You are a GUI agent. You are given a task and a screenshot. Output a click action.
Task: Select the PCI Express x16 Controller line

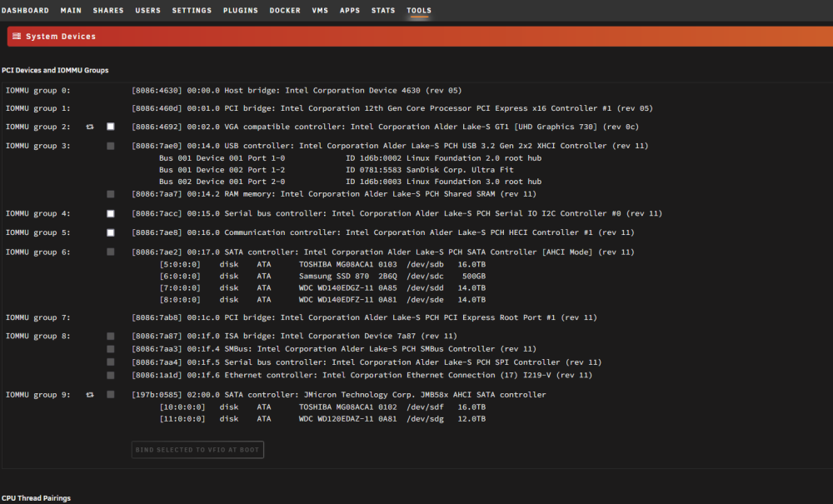(x=392, y=107)
